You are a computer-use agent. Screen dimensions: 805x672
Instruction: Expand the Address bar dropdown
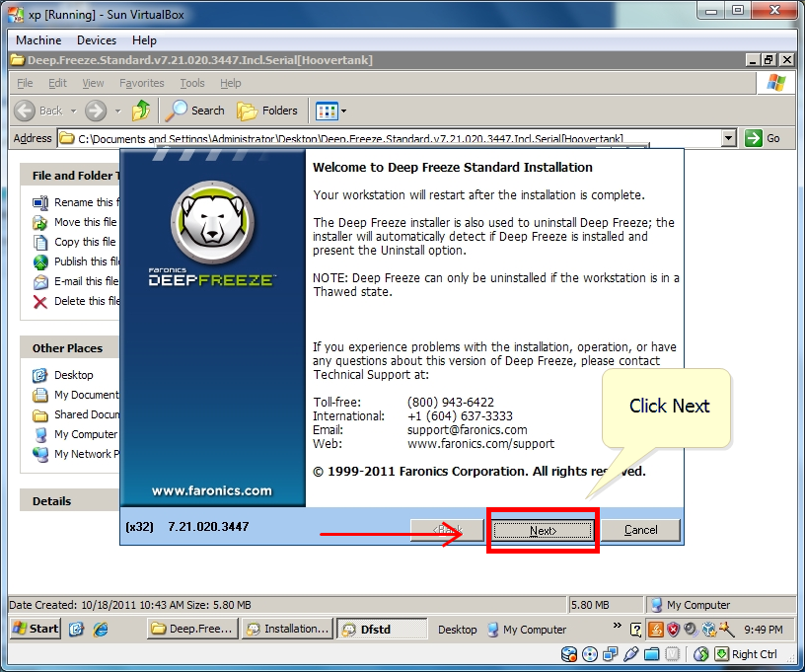[728, 138]
